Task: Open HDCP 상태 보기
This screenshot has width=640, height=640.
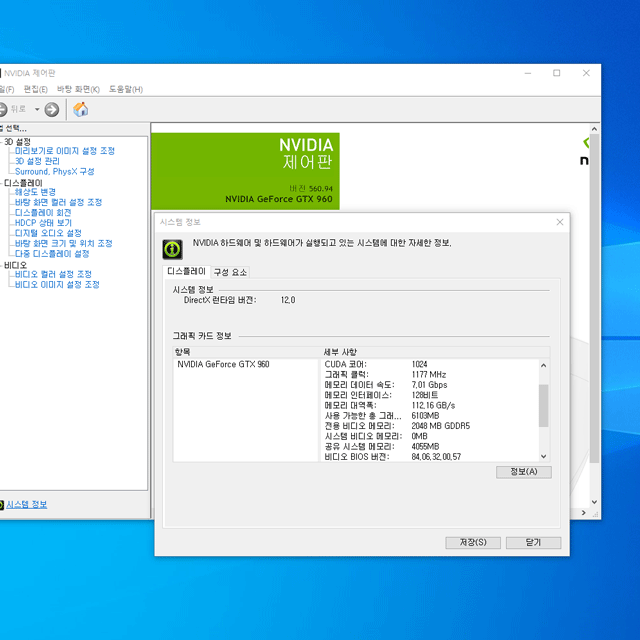Action: click(43, 223)
